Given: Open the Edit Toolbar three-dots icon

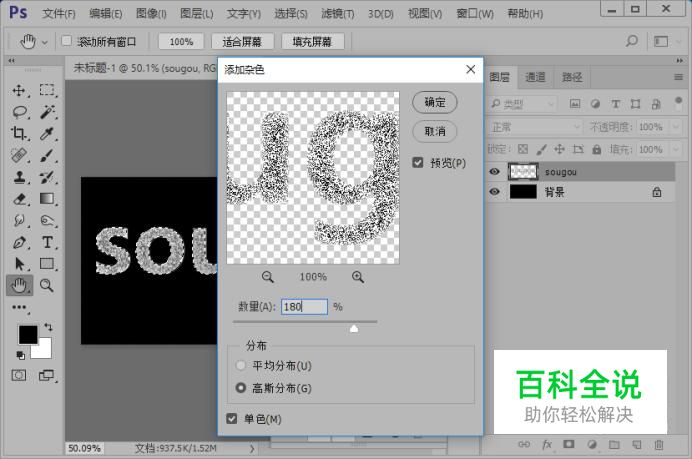Looking at the screenshot, I should 19,307.
